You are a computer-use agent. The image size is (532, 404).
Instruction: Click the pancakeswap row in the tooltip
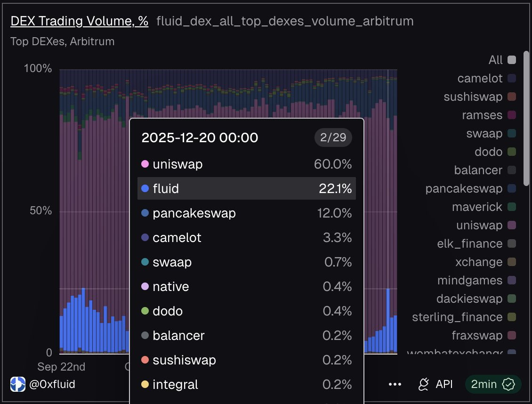[x=247, y=213]
